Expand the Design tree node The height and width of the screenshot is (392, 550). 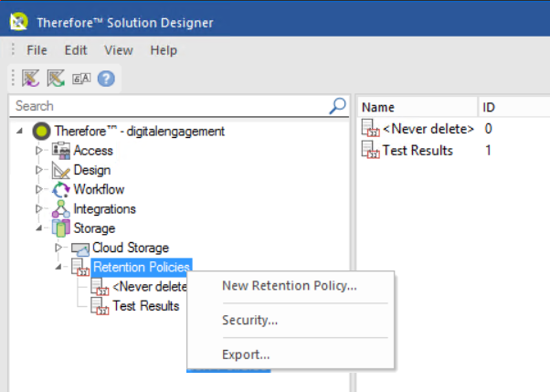click(38, 170)
